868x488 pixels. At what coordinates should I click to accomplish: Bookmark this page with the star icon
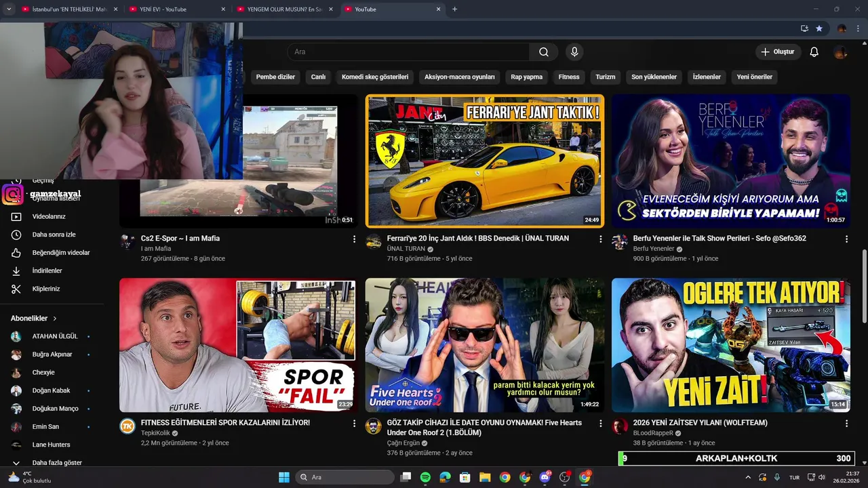[819, 28]
